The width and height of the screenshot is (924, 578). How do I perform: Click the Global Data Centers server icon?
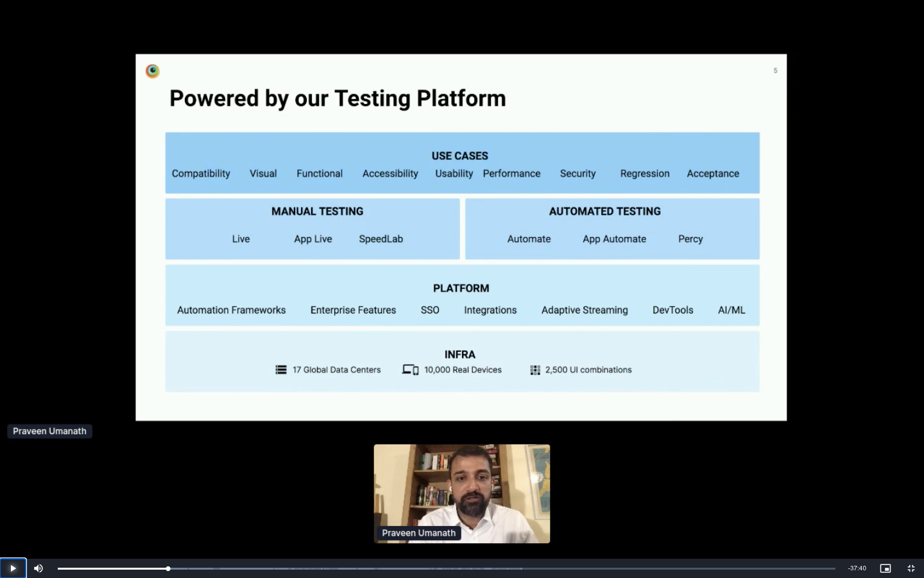coord(281,370)
